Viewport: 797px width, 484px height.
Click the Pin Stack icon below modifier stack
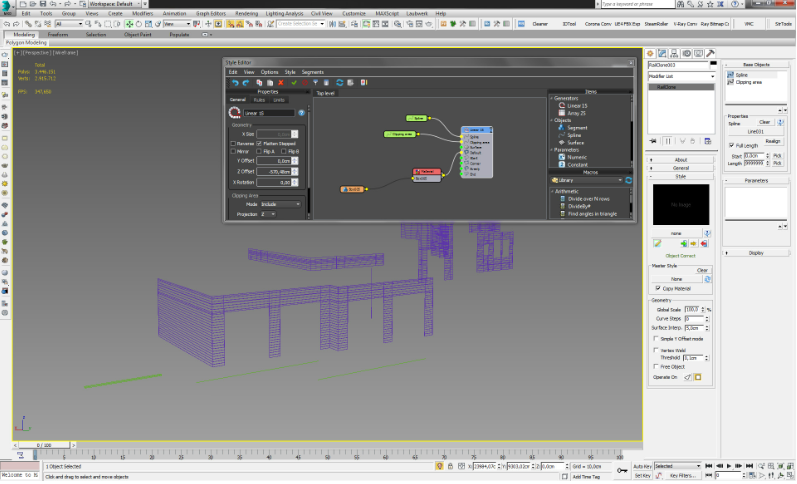tap(653, 141)
